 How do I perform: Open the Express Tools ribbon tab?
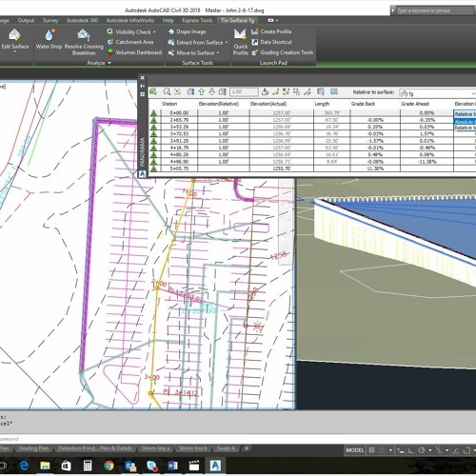click(x=197, y=20)
